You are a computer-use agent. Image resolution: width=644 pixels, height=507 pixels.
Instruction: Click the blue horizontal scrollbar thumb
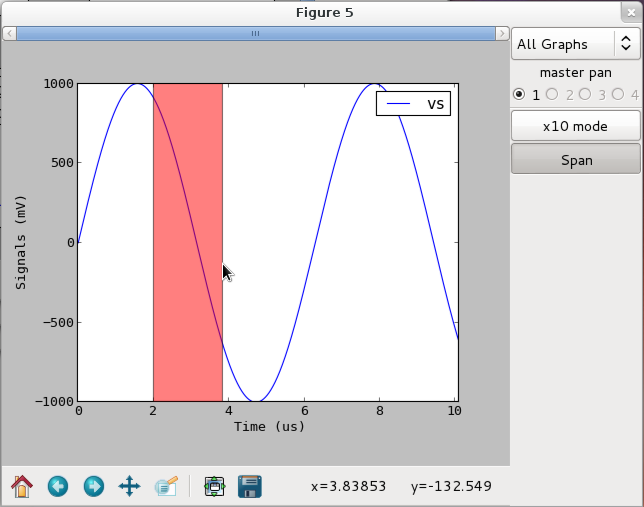tap(255, 33)
